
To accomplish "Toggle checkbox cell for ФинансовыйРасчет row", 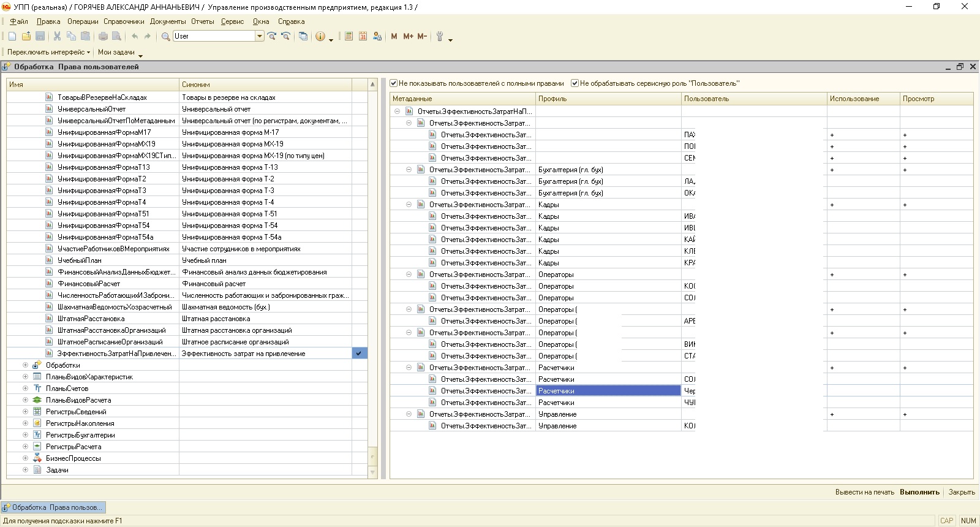I will click(x=360, y=284).
